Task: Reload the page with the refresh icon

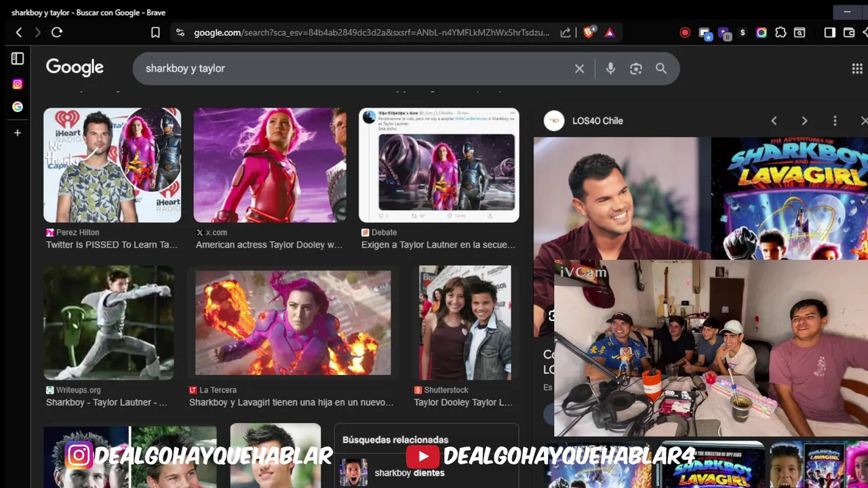Action: 57,33
